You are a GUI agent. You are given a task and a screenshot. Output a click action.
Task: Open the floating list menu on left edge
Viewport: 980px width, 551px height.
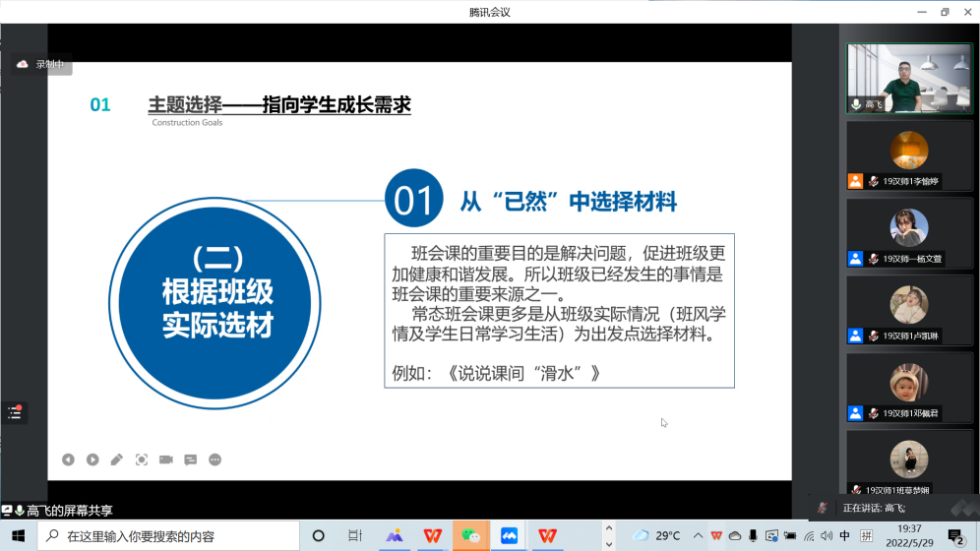[14, 413]
